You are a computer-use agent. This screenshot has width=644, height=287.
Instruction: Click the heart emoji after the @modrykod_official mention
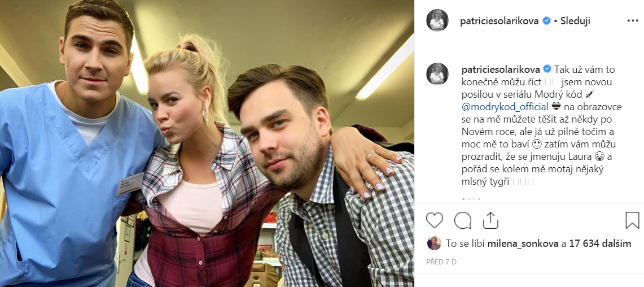556,107
